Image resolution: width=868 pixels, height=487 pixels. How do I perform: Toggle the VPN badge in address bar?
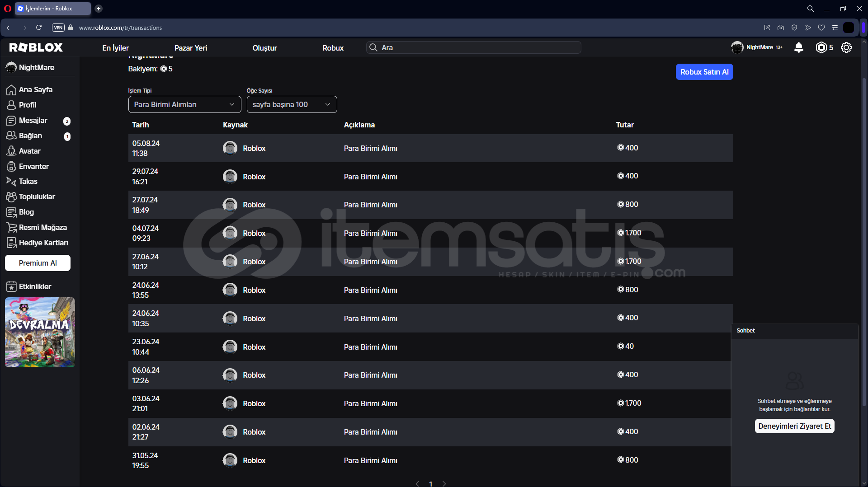(58, 28)
